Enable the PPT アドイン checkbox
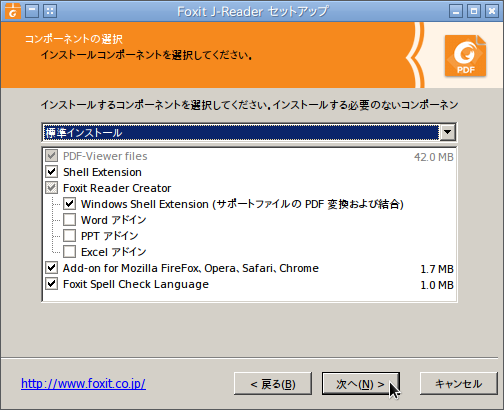504x410 pixels. coord(69,236)
